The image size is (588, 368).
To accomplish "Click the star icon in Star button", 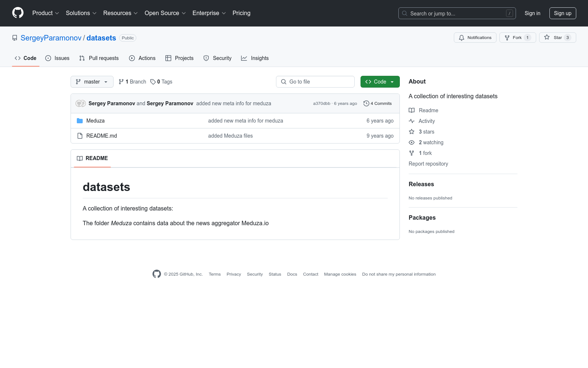I will point(547,37).
